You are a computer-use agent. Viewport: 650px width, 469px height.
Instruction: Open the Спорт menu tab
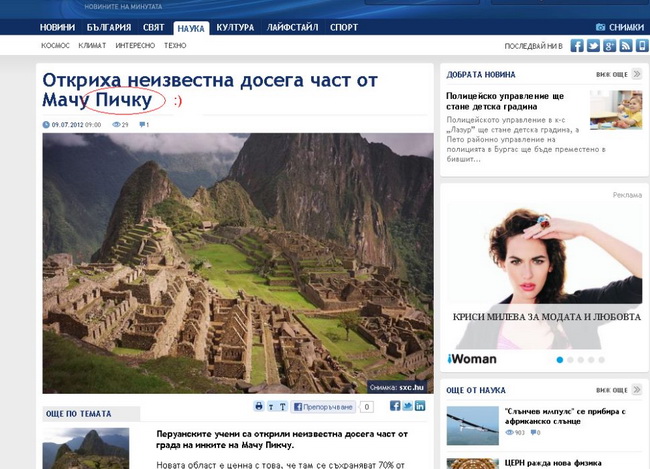(344, 27)
